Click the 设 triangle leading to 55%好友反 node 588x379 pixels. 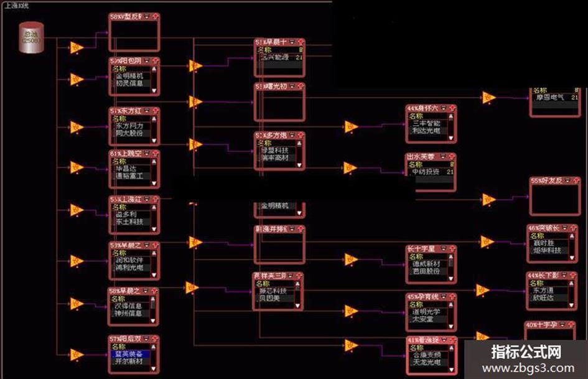coord(489,200)
